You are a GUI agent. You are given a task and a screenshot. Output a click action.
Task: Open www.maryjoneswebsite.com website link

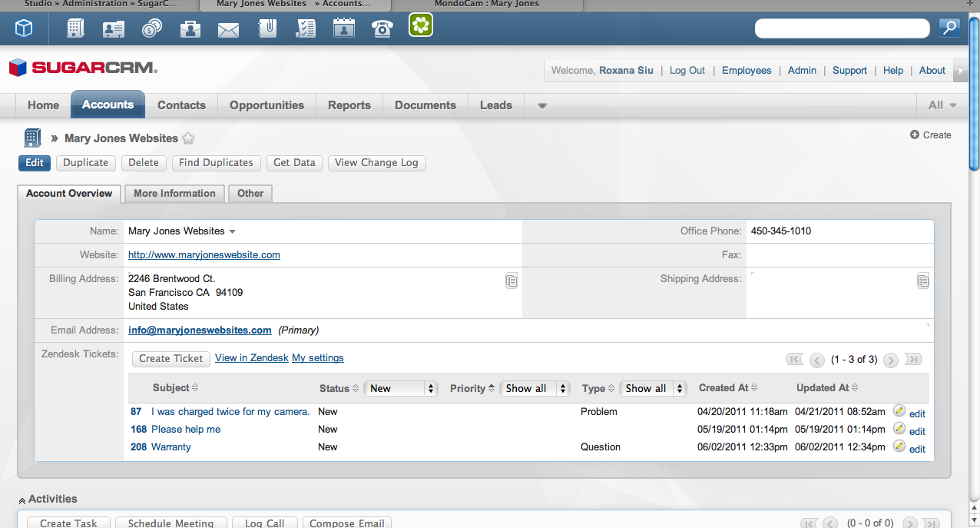click(204, 254)
